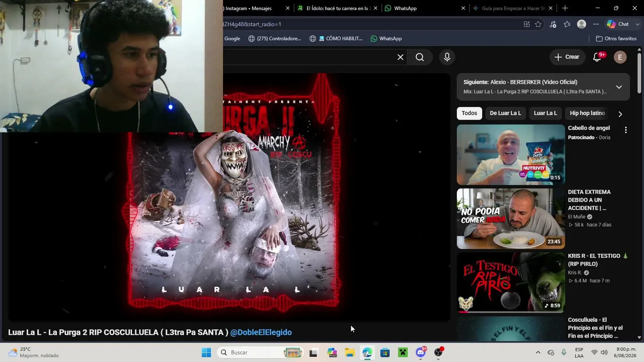This screenshot has width=644, height=362.
Task: Open the WhatsApp bookmark in favorites bar
Action: point(386,39)
